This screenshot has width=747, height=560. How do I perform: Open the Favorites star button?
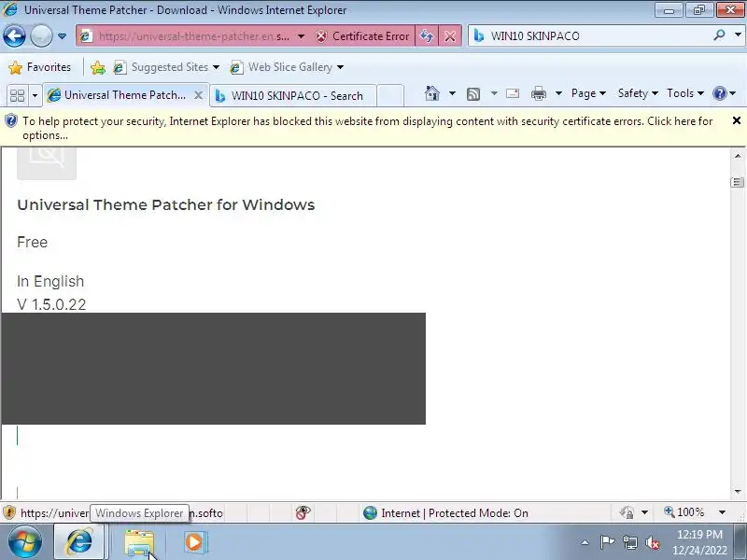click(x=40, y=67)
